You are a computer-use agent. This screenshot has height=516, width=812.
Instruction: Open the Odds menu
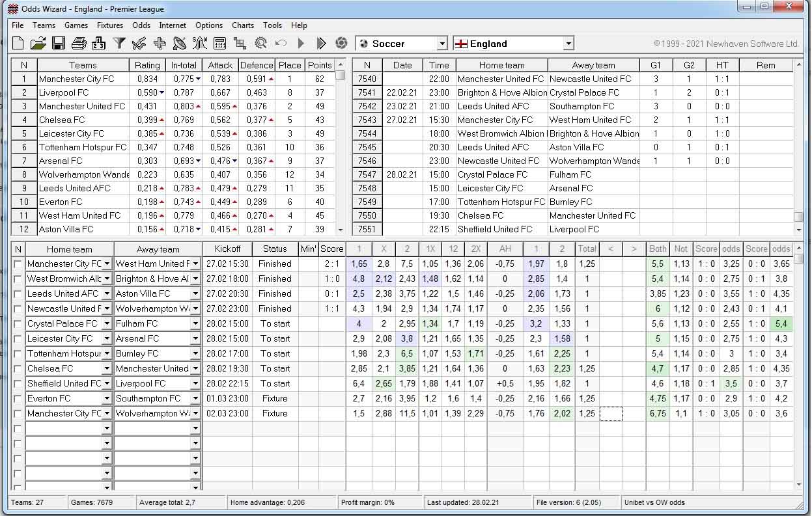(141, 25)
